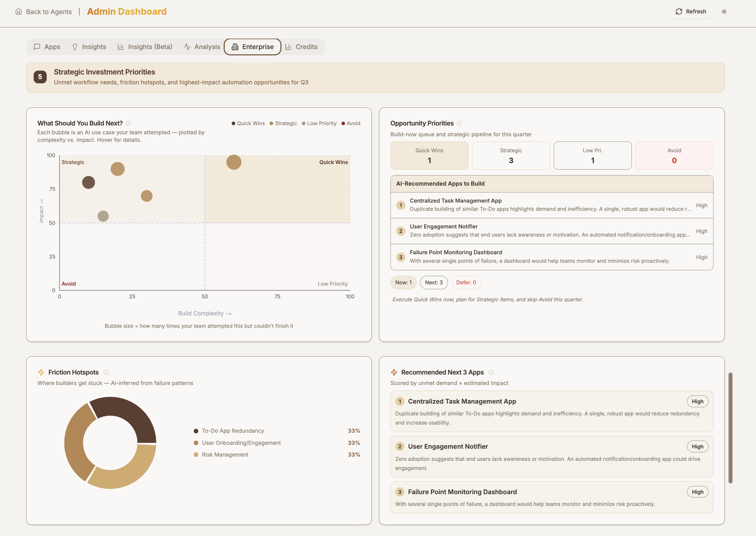
Task: Switch to the Apps tab
Action: tap(47, 47)
